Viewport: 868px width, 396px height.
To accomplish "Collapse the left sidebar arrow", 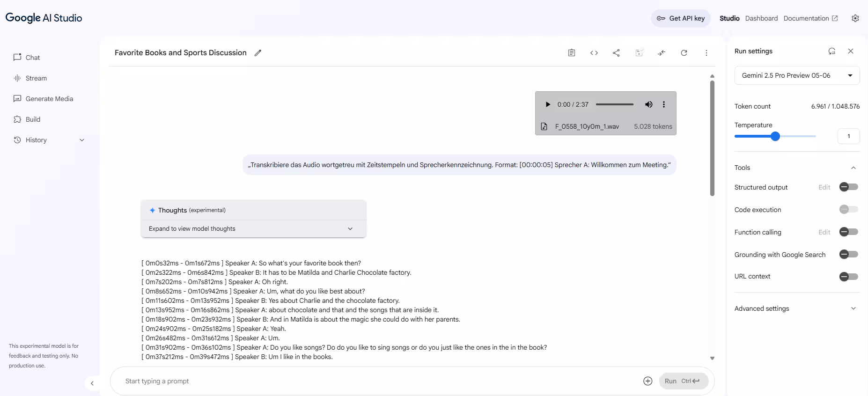I will [92, 383].
